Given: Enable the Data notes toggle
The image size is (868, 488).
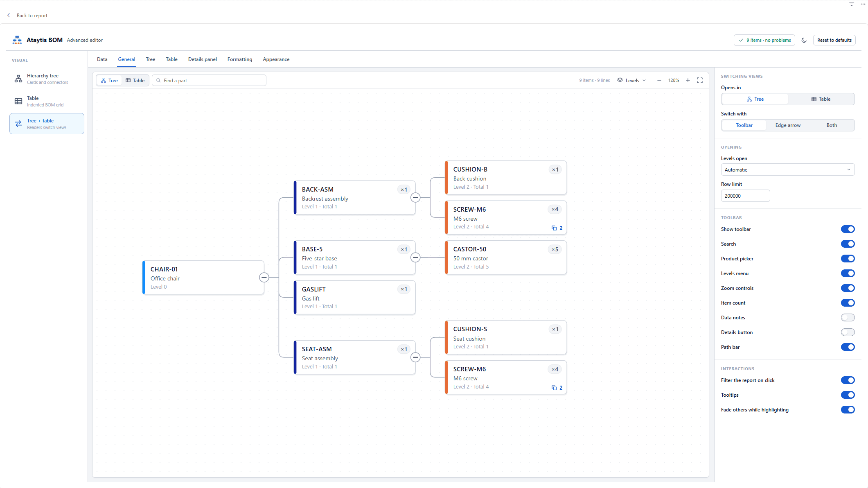Looking at the screenshot, I should pyautogui.click(x=848, y=318).
